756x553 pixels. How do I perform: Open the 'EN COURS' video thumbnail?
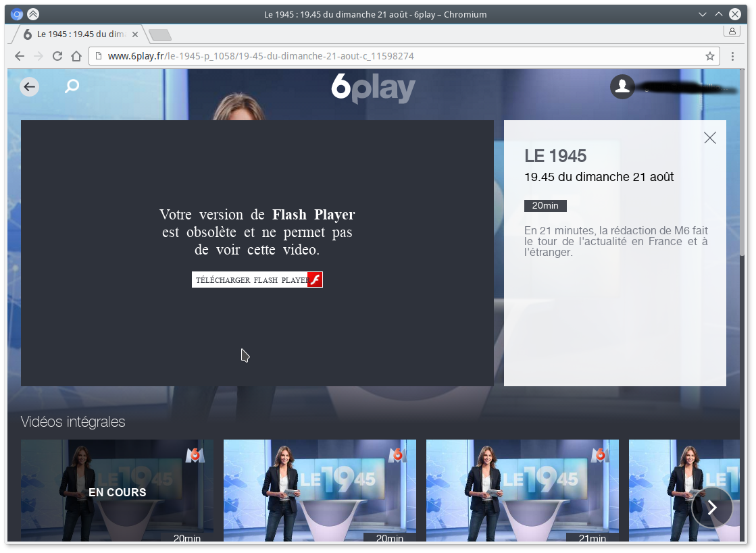pos(117,490)
